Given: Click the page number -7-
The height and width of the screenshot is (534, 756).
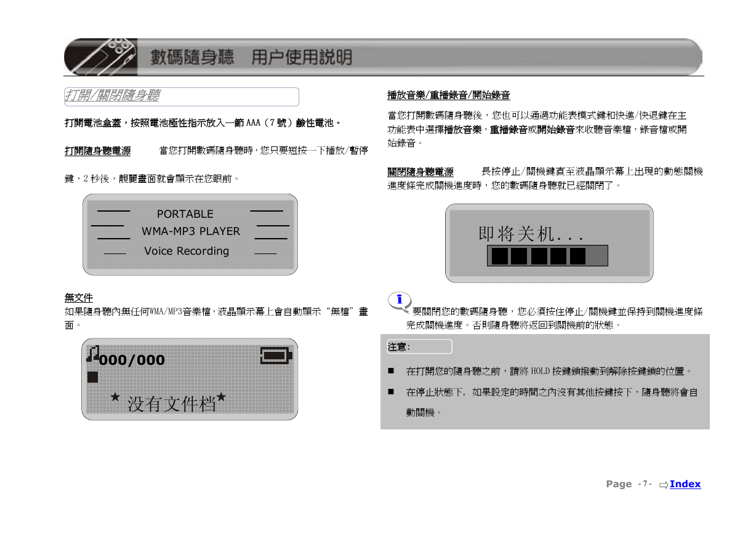Looking at the screenshot, I should tap(645, 484).
